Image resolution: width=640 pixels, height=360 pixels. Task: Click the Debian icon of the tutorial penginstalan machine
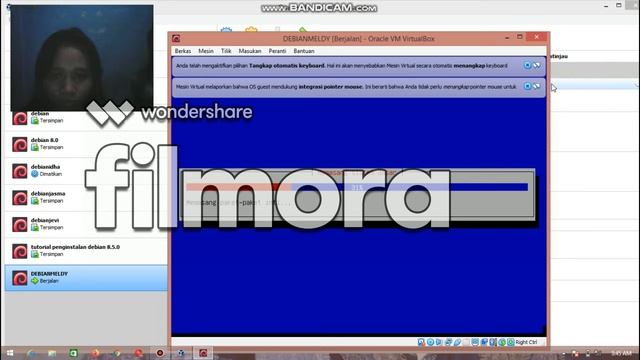tap(20, 251)
